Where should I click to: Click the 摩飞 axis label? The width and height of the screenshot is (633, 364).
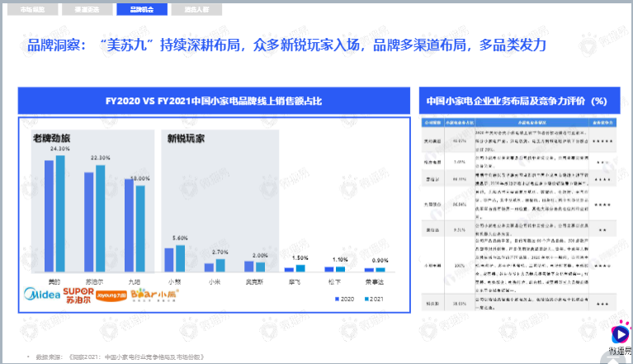pyautogui.click(x=295, y=281)
